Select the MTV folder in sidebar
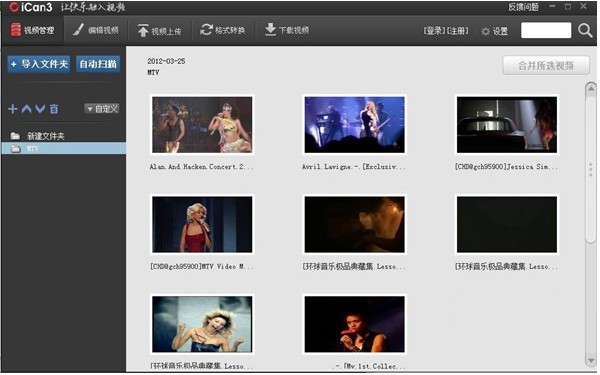 64,148
